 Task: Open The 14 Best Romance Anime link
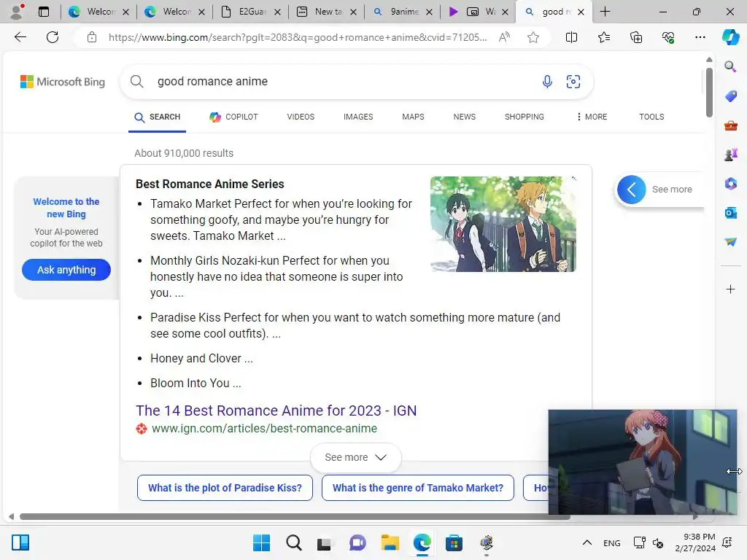pos(276,411)
